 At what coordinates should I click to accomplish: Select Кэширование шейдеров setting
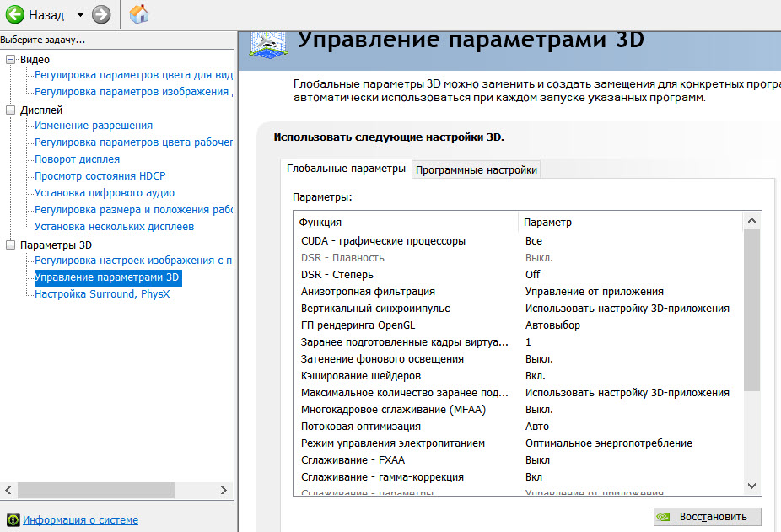coord(519,376)
